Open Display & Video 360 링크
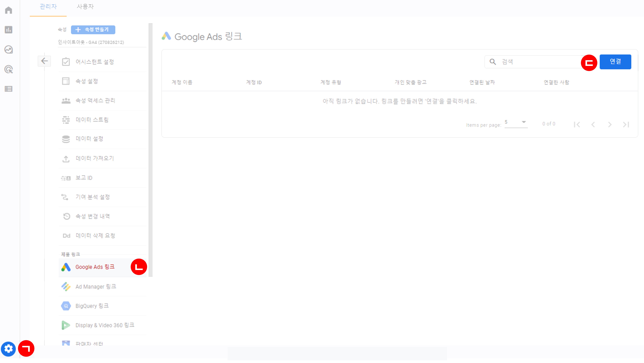Screen dimensions: 644x363 (102, 325)
